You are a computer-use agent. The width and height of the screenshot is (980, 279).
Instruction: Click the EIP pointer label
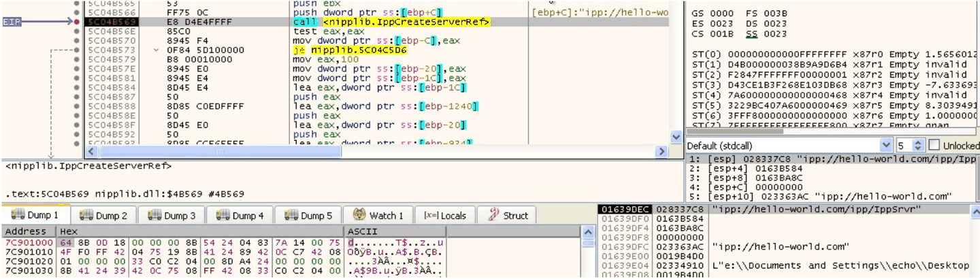11,22
